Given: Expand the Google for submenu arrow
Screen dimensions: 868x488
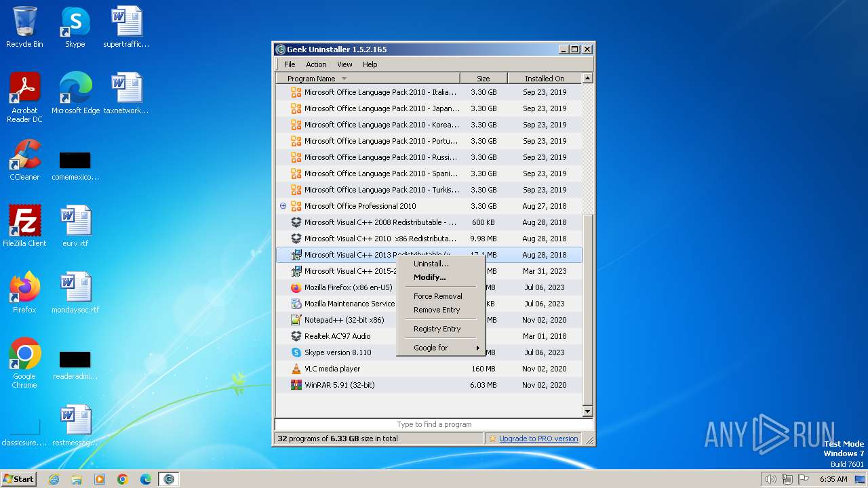Looking at the screenshot, I should click(x=477, y=348).
